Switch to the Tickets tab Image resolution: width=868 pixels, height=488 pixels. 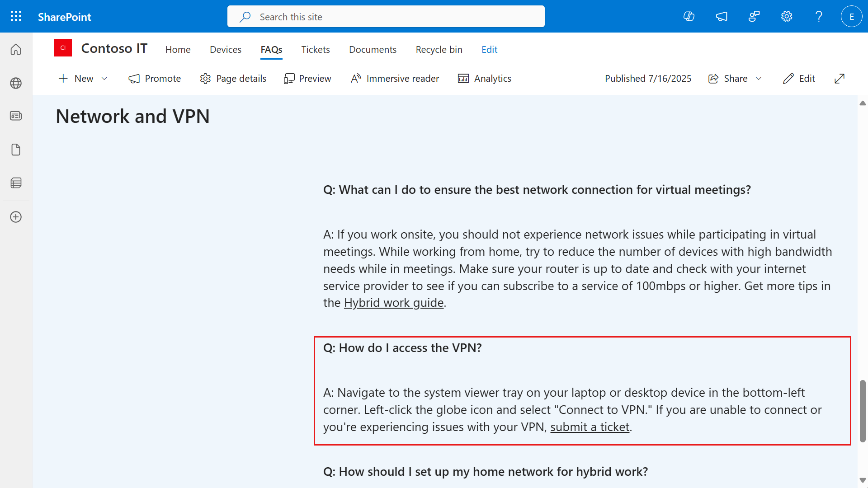[x=315, y=49]
